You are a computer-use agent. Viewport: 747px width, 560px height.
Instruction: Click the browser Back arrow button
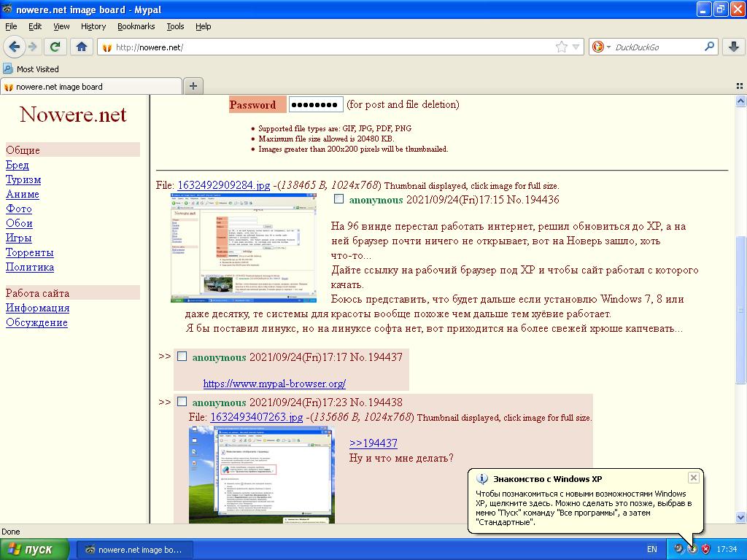(x=14, y=47)
